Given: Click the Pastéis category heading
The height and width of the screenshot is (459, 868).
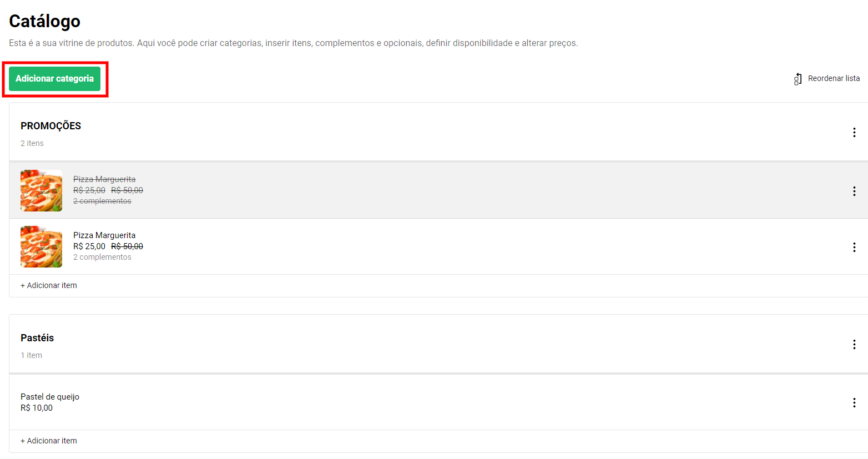Looking at the screenshot, I should point(37,338).
